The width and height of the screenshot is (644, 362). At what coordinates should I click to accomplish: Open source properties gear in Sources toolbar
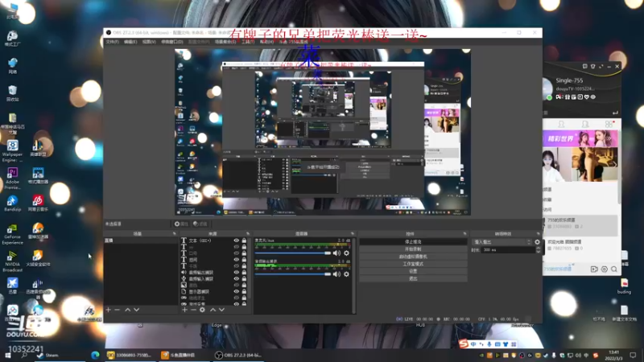pos(202,310)
